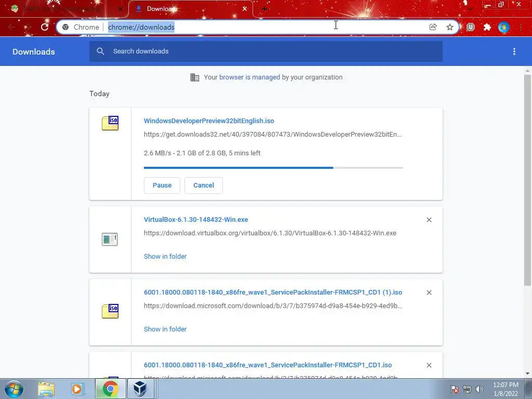
Task: Open the Chrome profile avatar
Action: click(x=504, y=27)
